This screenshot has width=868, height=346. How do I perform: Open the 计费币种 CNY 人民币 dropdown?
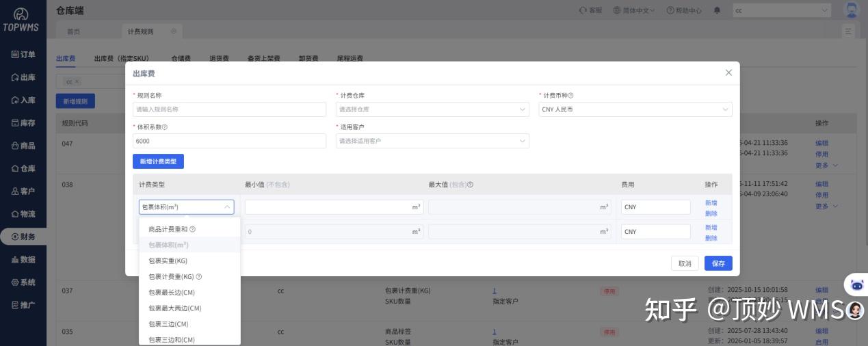pyautogui.click(x=635, y=109)
